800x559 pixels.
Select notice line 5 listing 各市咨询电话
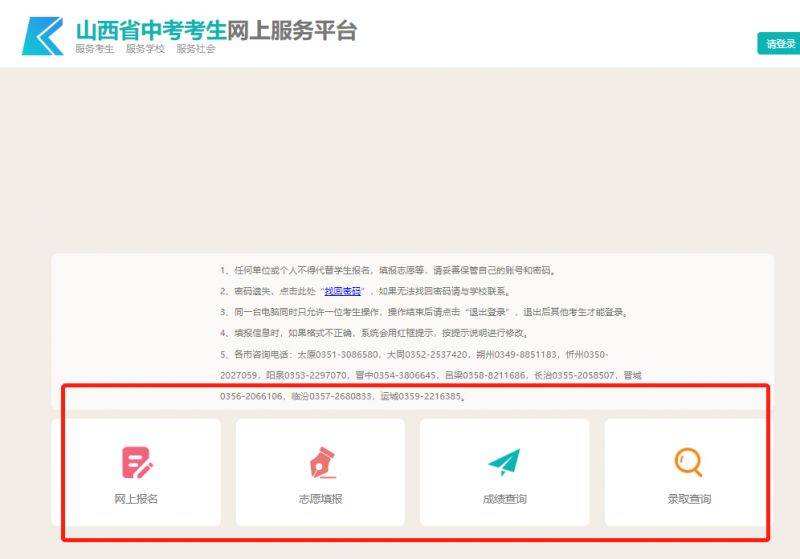pyautogui.click(x=414, y=354)
